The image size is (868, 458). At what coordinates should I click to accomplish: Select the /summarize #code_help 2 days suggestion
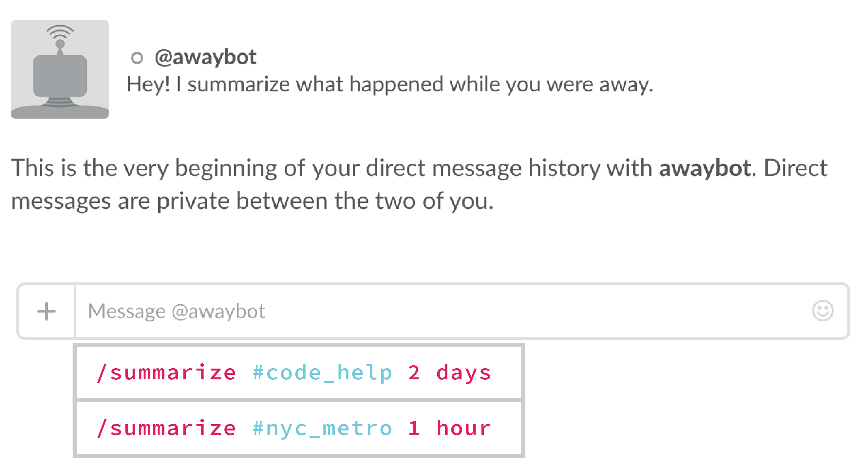[x=299, y=373]
